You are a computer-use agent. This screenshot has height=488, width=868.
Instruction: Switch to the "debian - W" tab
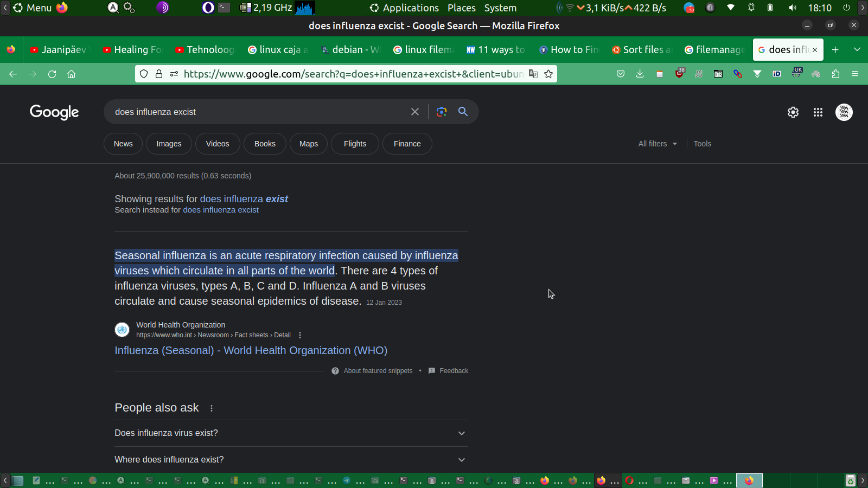[x=350, y=49]
